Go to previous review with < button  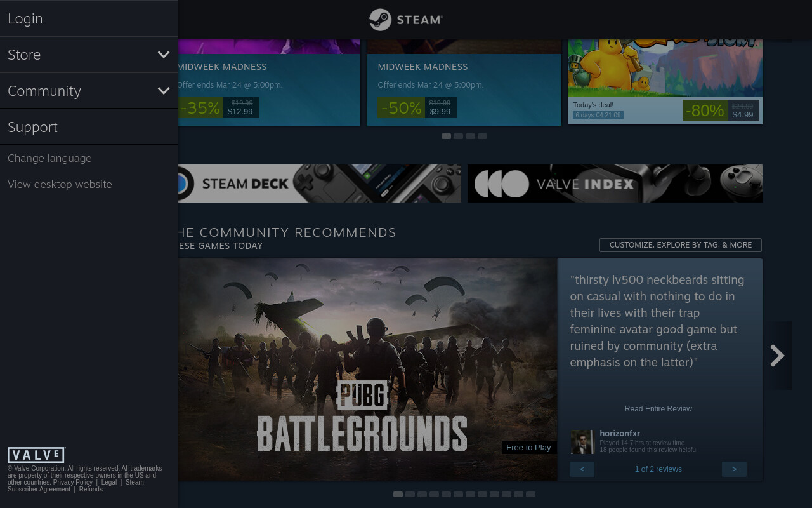pos(582,469)
